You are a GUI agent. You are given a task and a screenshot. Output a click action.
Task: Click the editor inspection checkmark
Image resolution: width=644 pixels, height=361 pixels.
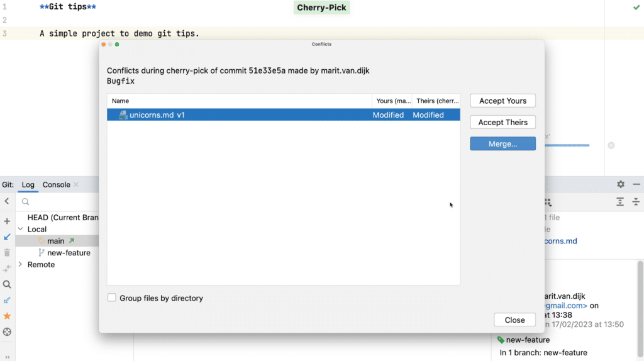coord(636,7)
